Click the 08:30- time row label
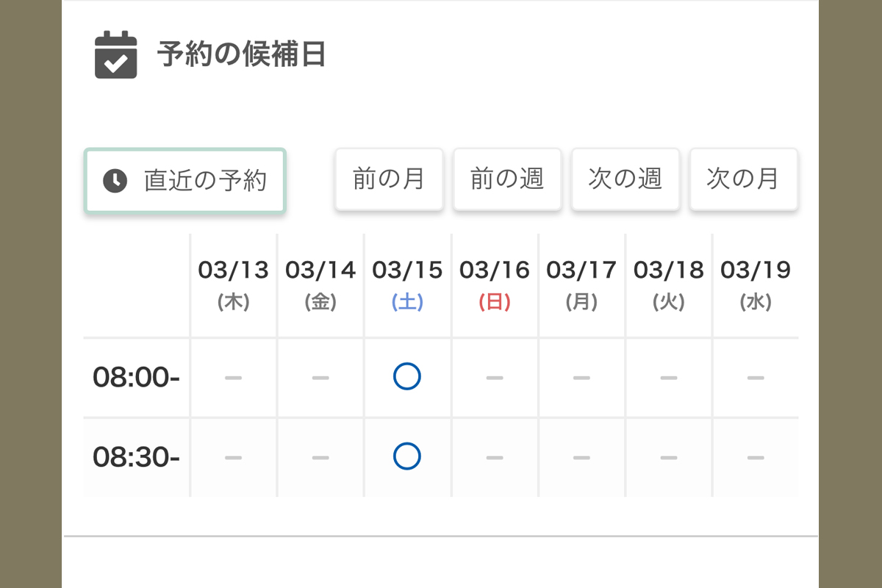The height and width of the screenshot is (588, 882). 137,457
